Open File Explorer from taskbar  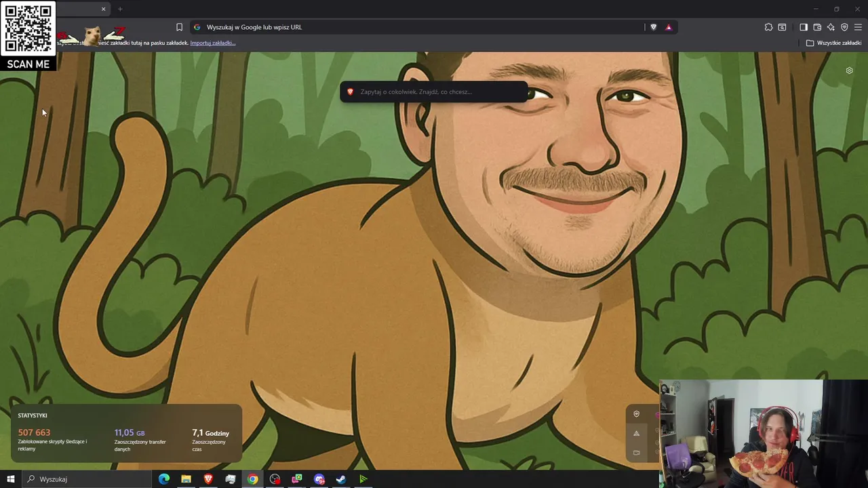point(186,479)
